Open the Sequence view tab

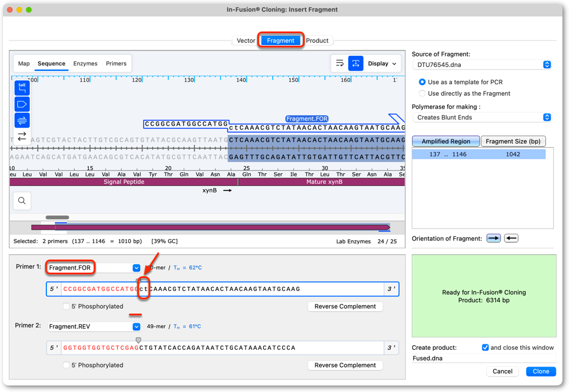(52, 64)
